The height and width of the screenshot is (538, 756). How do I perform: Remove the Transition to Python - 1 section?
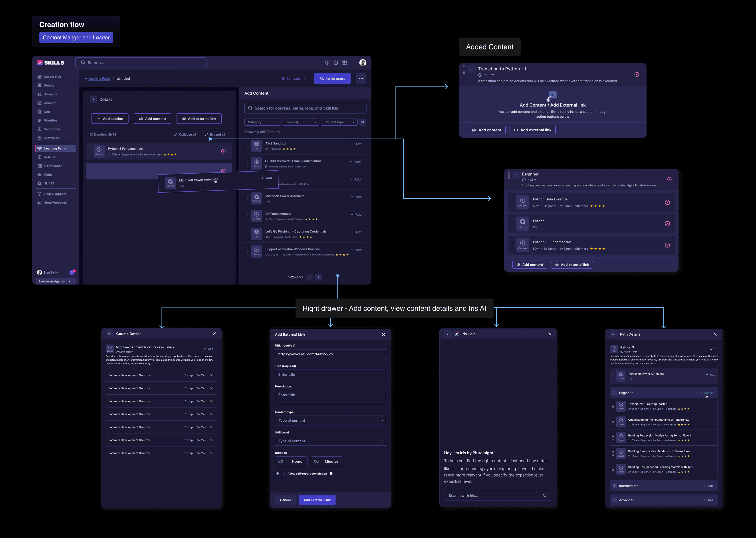click(637, 75)
